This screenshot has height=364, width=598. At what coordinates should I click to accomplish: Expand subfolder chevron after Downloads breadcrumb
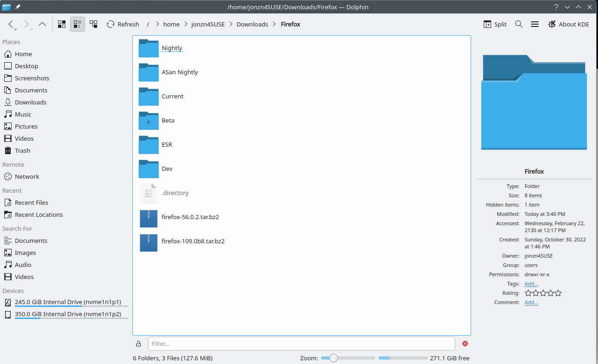click(x=275, y=24)
